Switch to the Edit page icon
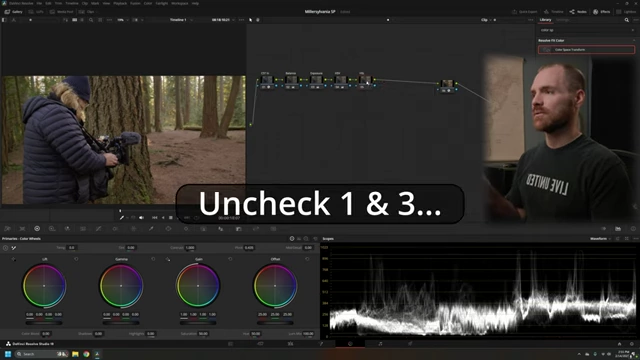Image resolution: width=640 pixels, height=360 pixels. coord(290,344)
